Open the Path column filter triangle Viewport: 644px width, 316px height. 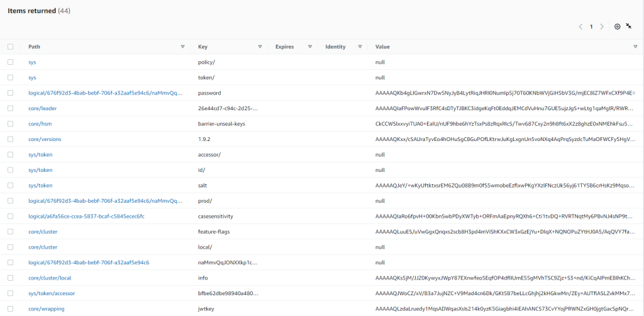(x=183, y=47)
